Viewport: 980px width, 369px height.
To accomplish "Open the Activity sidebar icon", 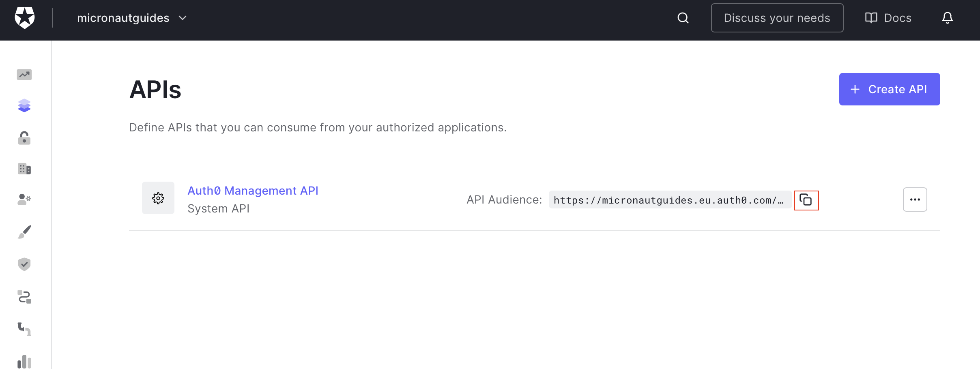I will [24, 75].
